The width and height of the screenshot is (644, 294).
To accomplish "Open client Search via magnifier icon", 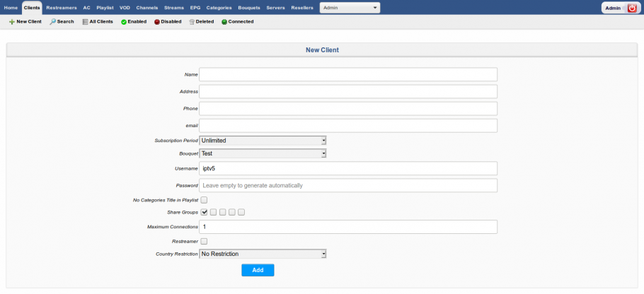I will 52,22.
